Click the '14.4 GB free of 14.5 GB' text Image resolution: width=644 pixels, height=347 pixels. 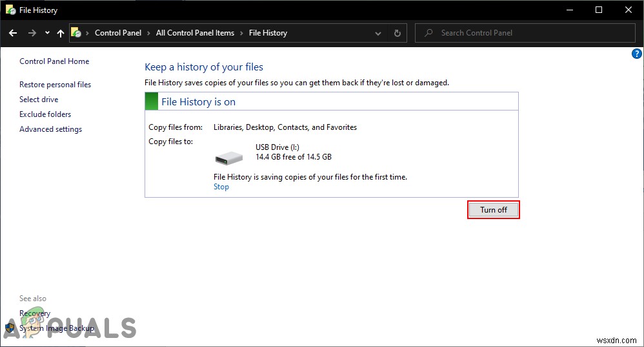click(x=293, y=156)
